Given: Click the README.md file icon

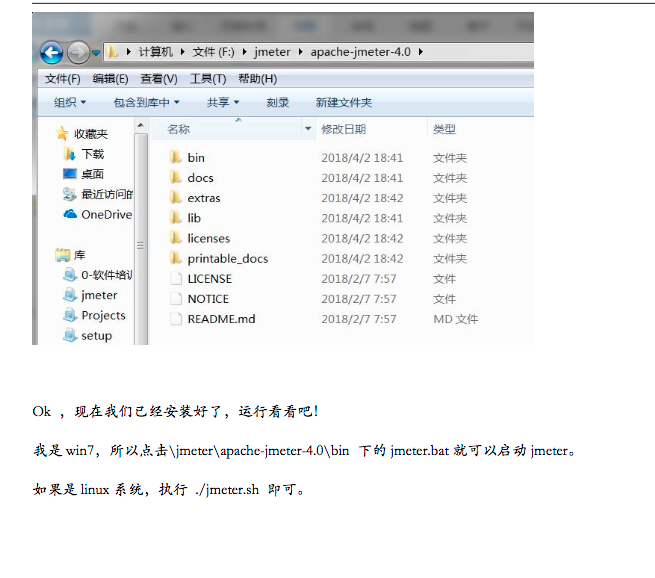Looking at the screenshot, I should tap(176, 319).
